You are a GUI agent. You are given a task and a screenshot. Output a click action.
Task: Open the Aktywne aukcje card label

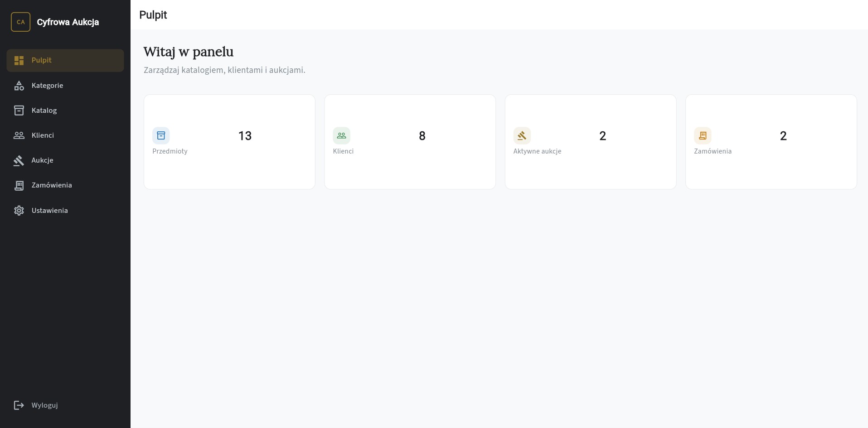click(537, 151)
